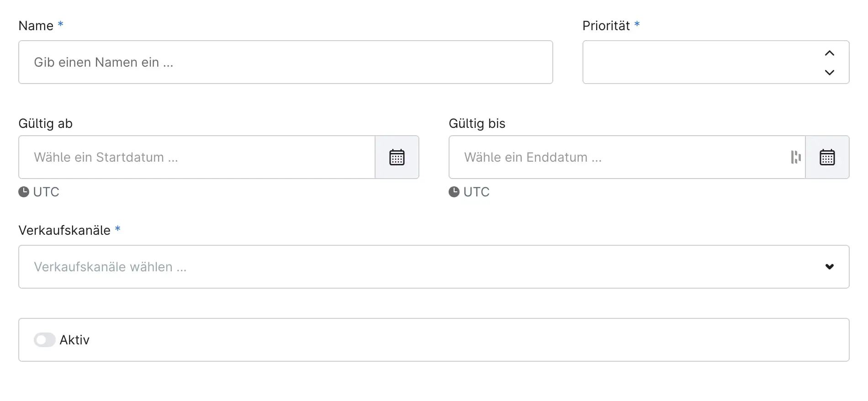Open the Gültig bis calendar picker
Image resolution: width=868 pixels, height=401 pixels.
[827, 157]
